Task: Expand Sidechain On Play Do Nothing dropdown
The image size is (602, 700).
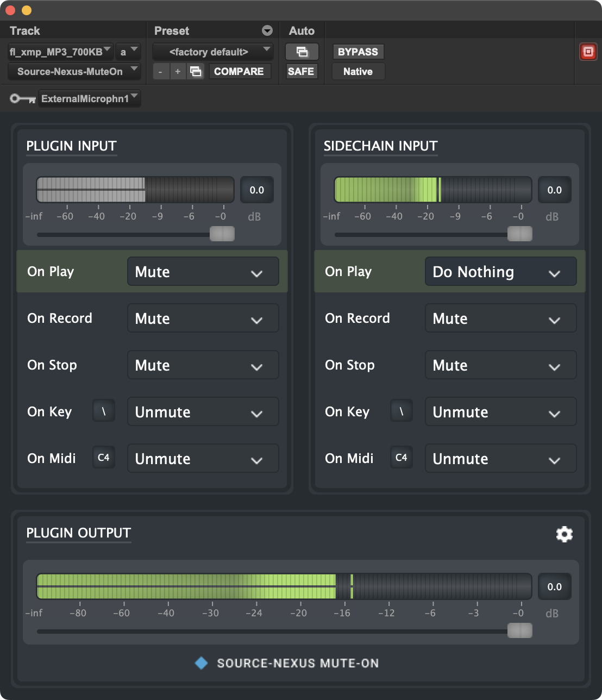Action: [500, 272]
